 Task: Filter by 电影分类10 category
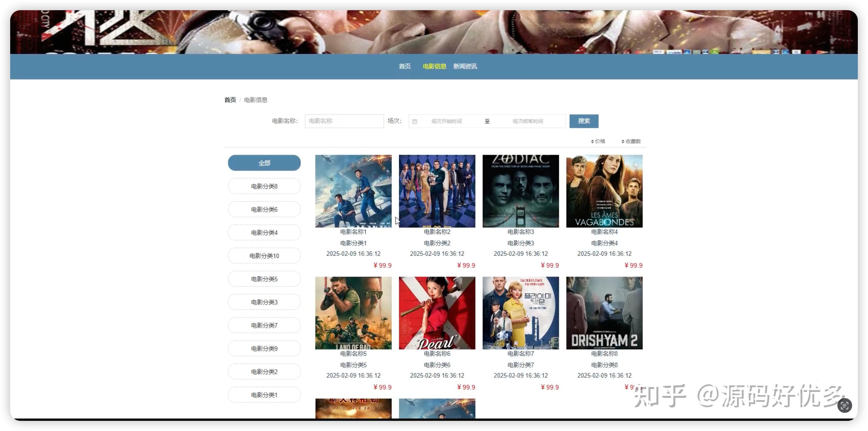(264, 256)
